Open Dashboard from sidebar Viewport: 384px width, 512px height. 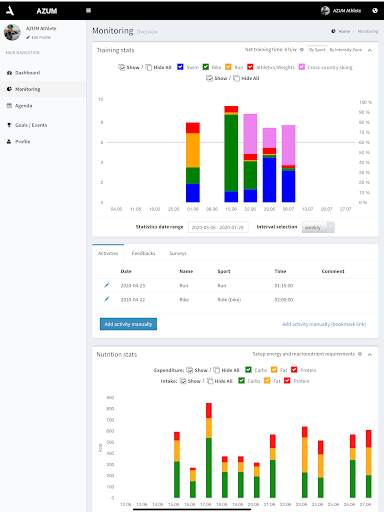pyautogui.click(x=27, y=73)
